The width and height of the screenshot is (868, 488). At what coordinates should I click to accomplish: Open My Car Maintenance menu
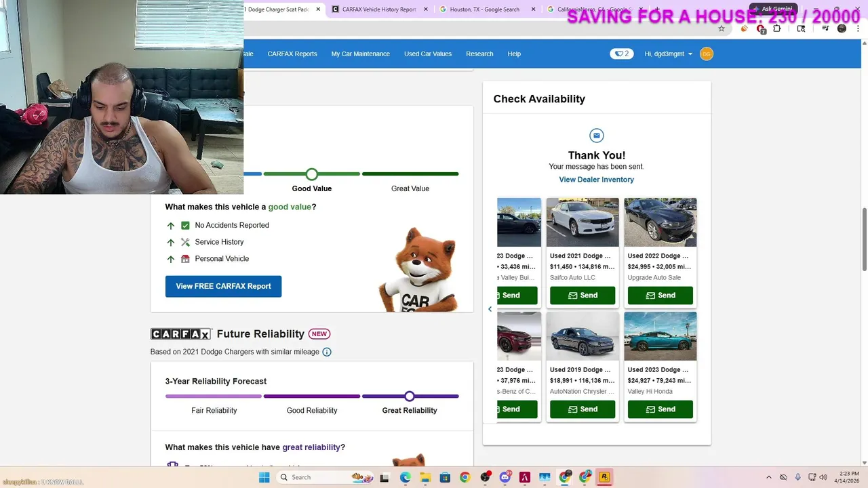360,54
